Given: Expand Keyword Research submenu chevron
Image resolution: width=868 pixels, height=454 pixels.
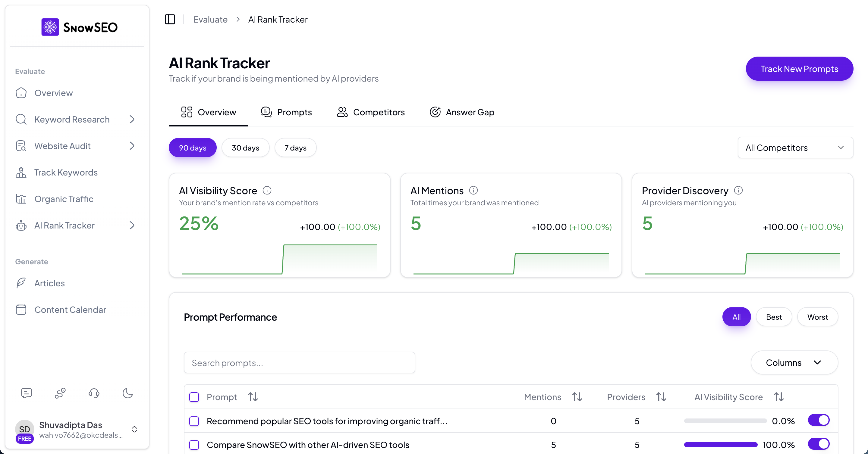Looking at the screenshot, I should click(132, 119).
